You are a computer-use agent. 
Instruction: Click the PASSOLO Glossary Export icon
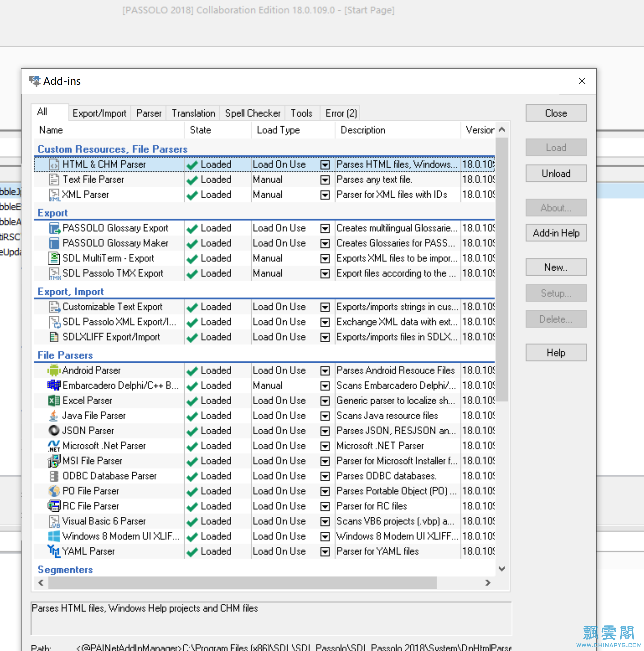54,228
